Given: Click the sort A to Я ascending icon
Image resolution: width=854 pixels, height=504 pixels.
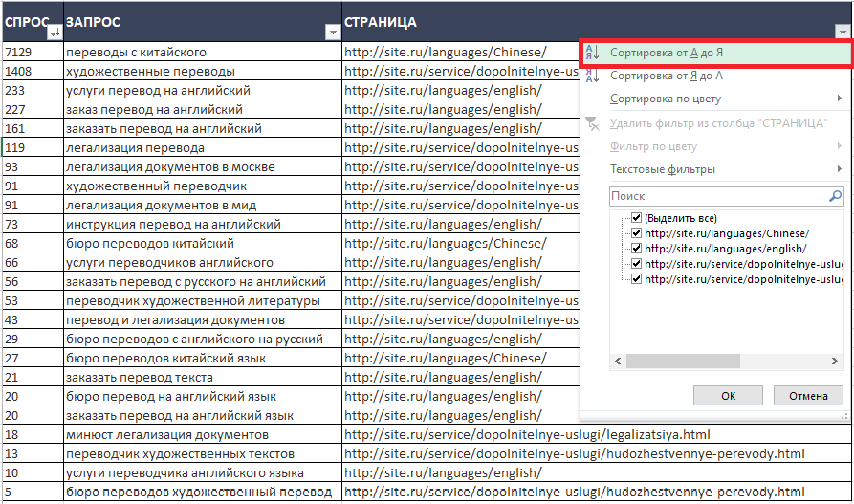Looking at the screenshot, I should point(593,53).
